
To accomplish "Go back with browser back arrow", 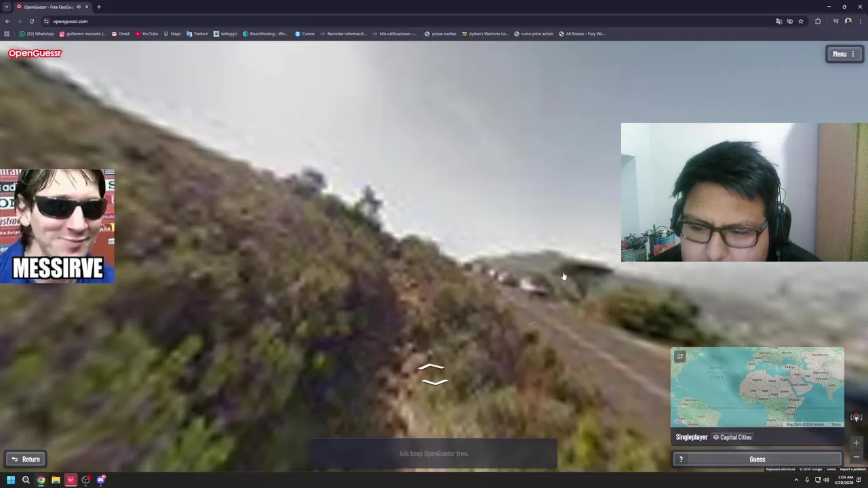I will pos(7,21).
